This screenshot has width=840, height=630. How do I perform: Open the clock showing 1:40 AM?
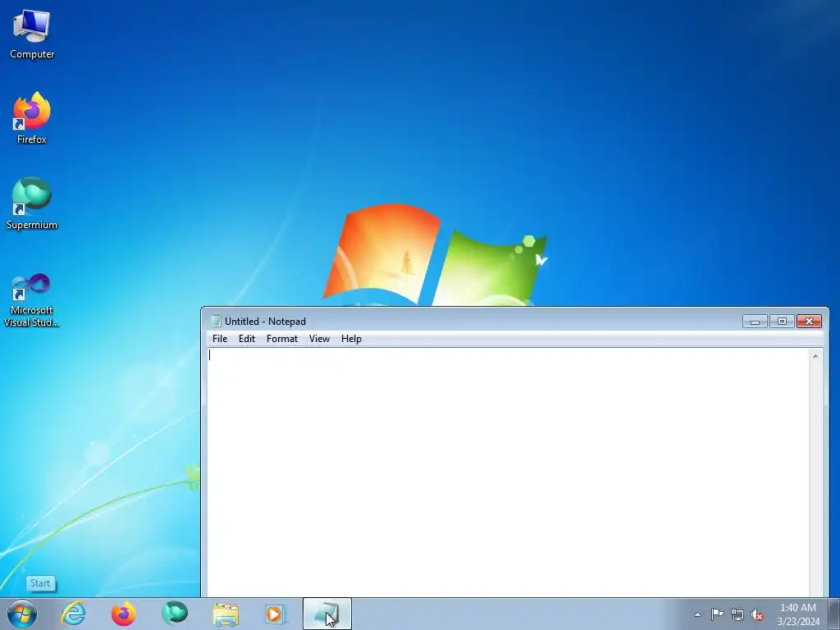[x=798, y=614]
